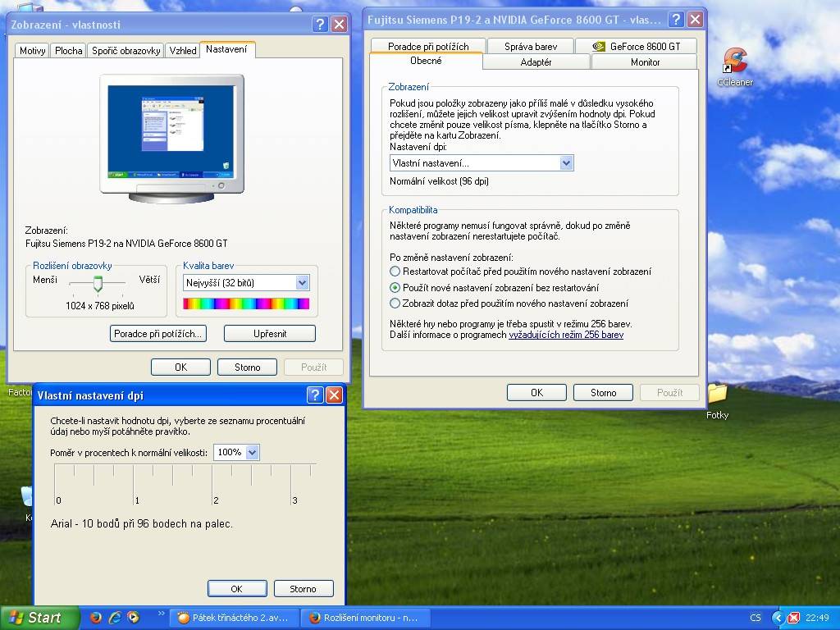Click the '1024 x 768 pixelů' label

pyautogui.click(x=100, y=305)
